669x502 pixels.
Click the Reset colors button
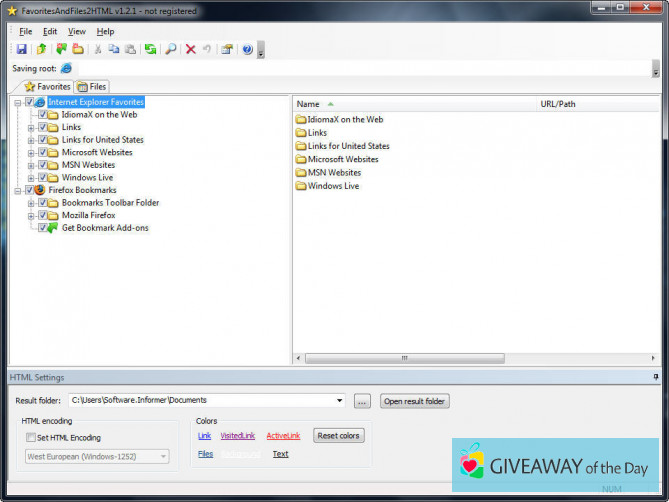tap(339, 436)
